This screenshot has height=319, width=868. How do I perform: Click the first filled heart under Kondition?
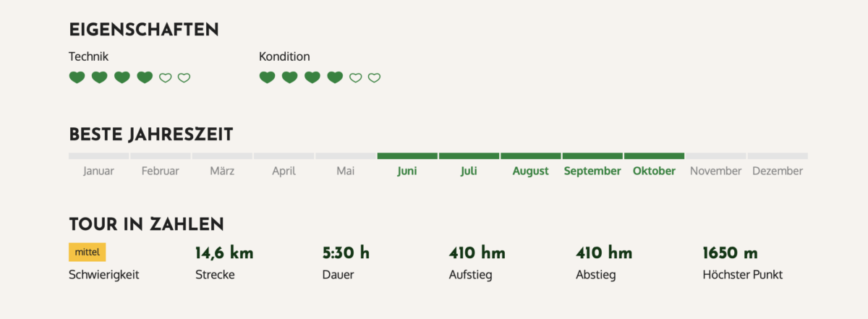[267, 77]
